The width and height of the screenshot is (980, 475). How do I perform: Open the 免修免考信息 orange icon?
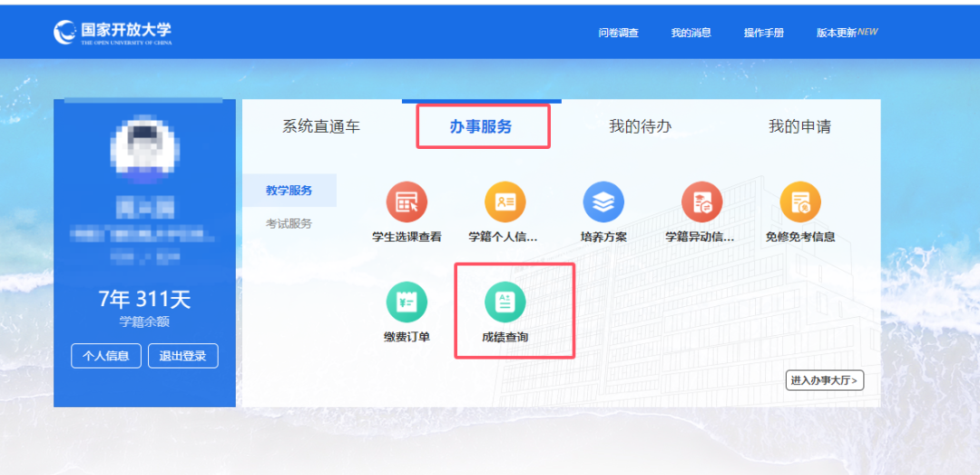click(800, 203)
